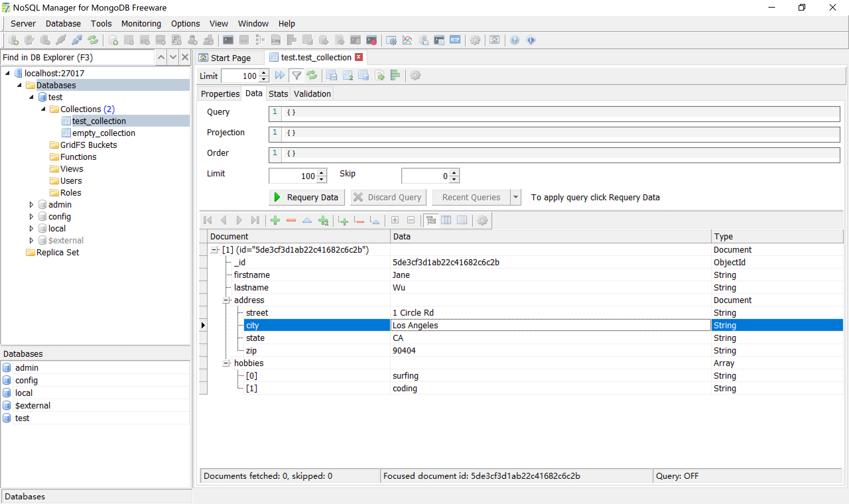
Task: Click the green add document plus icon
Action: tap(275, 220)
